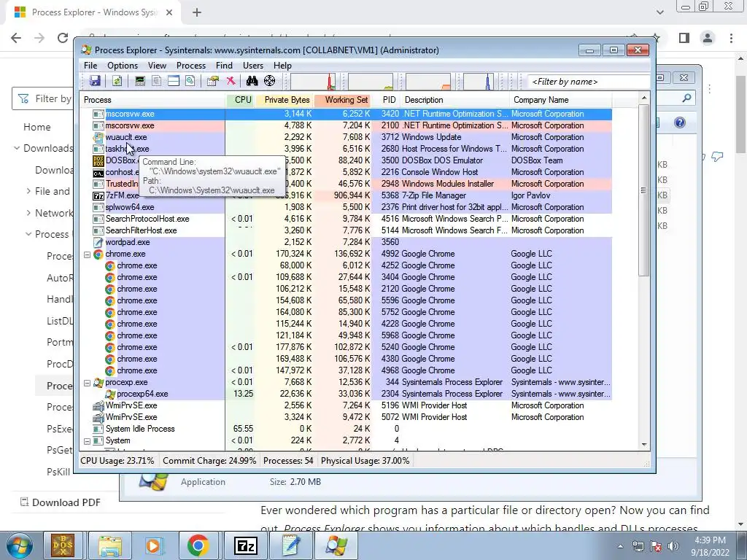The width and height of the screenshot is (747, 560).
Task: Click the red X Kill Process icon
Action: point(231,81)
